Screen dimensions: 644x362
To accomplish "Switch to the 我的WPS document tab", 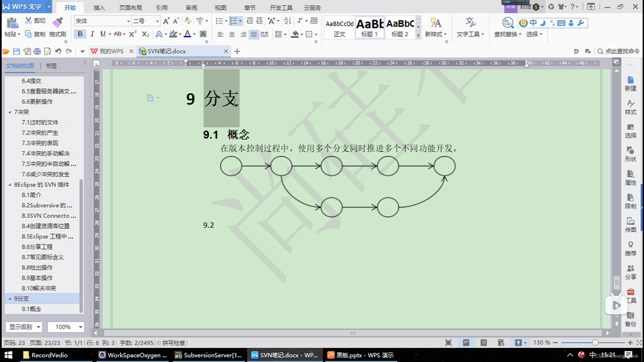I will pos(111,51).
